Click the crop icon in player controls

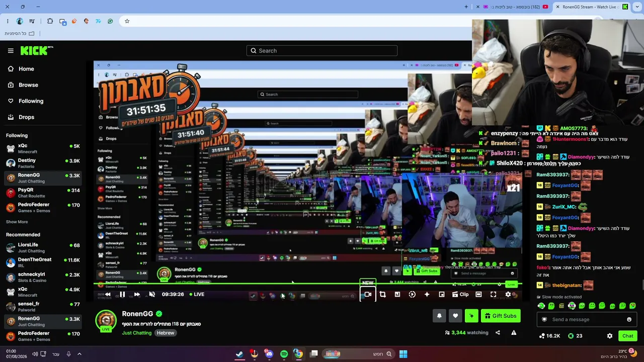point(382,295)
